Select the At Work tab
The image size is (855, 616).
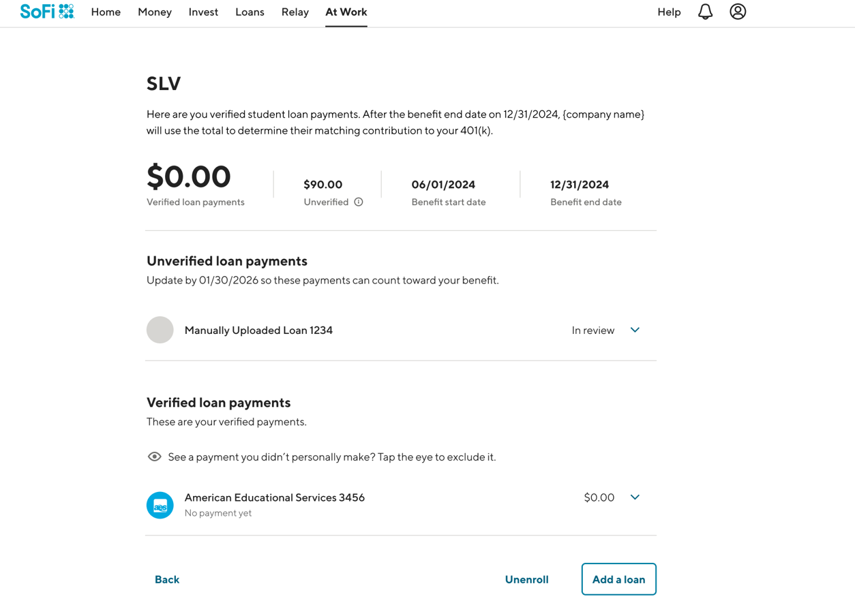coord(346,12)
